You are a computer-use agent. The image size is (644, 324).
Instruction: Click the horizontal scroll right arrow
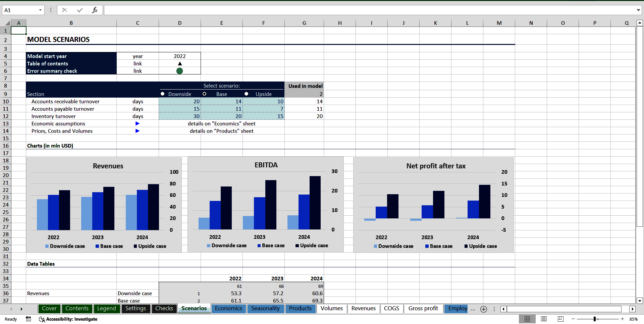tap(633, 309)
